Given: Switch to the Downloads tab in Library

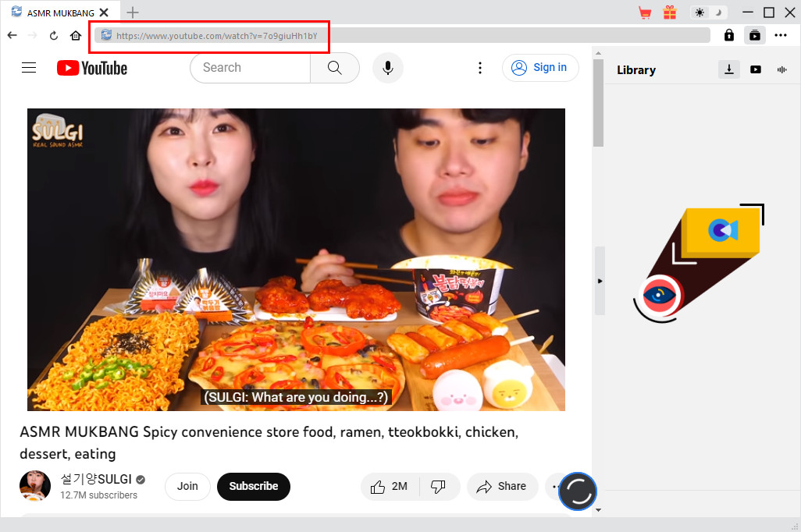Looking at the screenshot, I should 728,69.
